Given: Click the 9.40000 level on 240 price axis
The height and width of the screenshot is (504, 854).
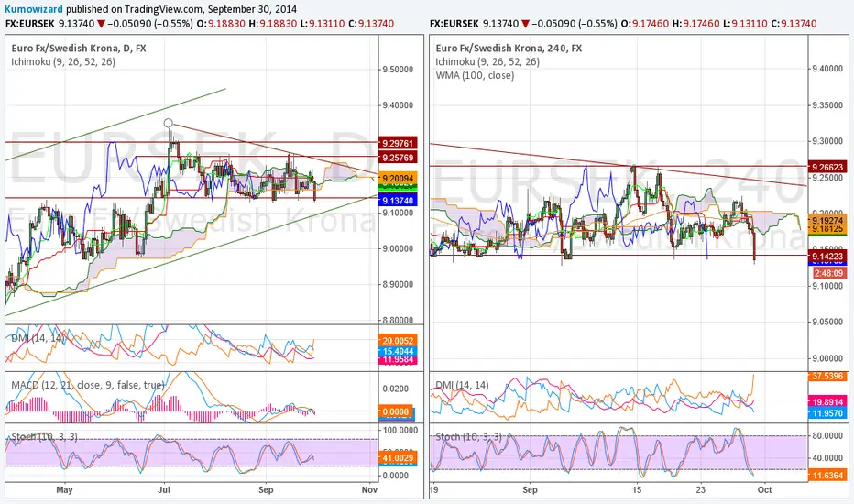Looking at the screenshot, I should coord(827,69).
